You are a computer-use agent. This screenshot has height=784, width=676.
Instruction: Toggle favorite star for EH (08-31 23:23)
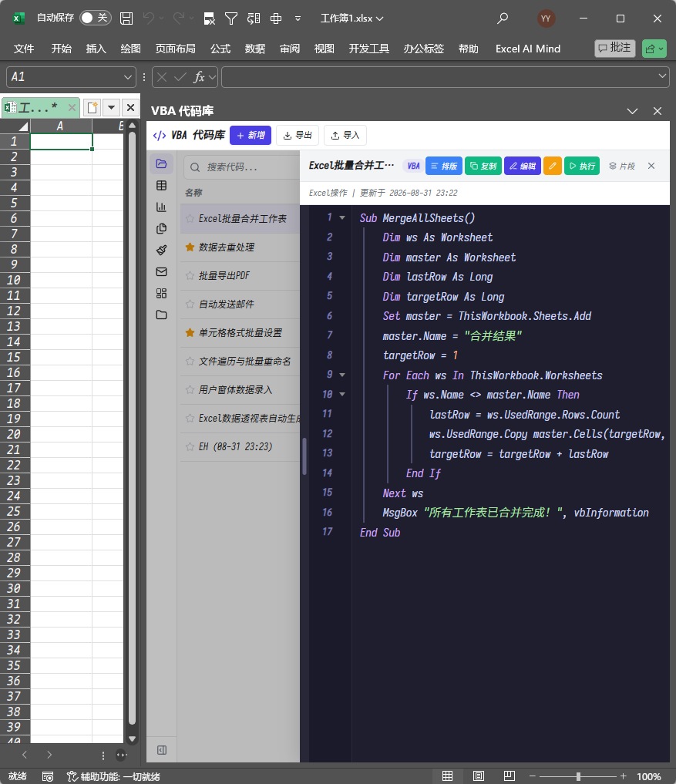190,446
